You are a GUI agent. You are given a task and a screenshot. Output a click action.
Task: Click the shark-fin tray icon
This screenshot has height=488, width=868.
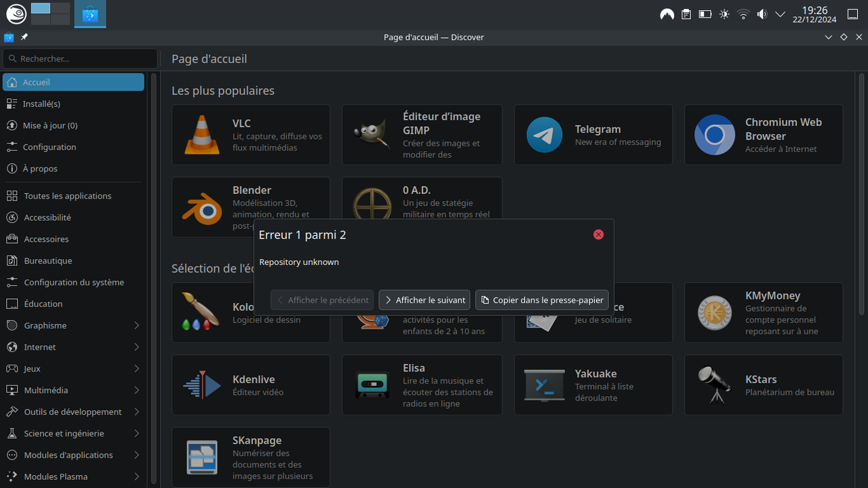point(667,14)
